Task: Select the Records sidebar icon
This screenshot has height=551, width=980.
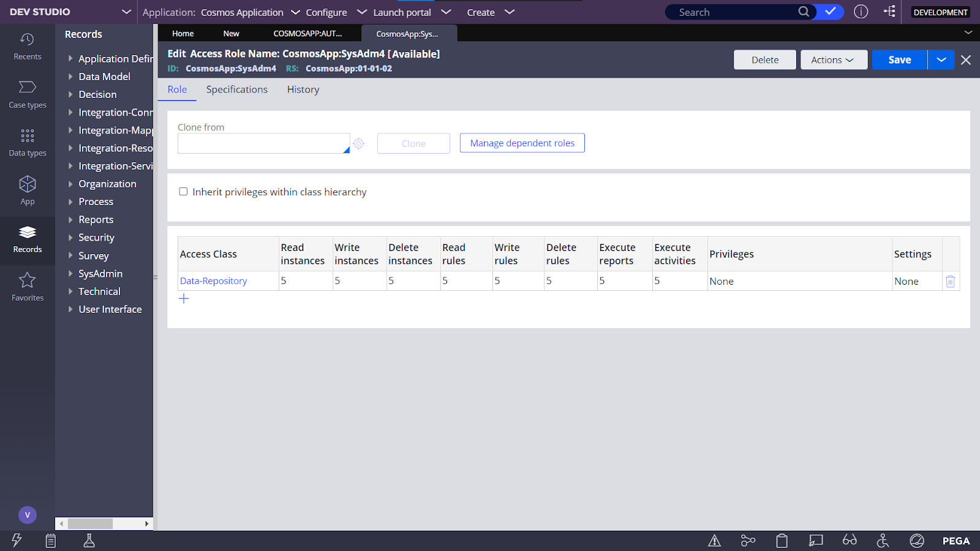Action: coord(28,239)
